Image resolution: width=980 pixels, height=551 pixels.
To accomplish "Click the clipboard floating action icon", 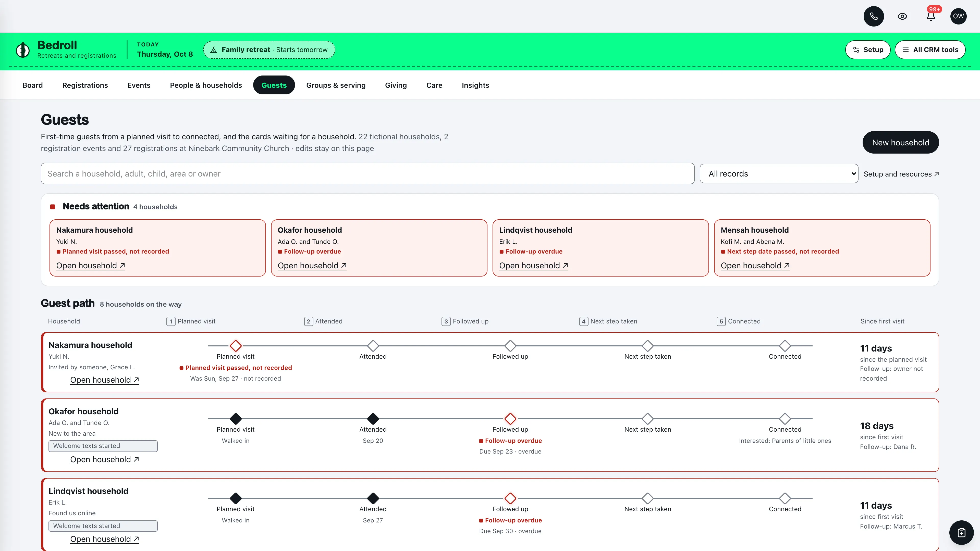I will click(961, 532).
